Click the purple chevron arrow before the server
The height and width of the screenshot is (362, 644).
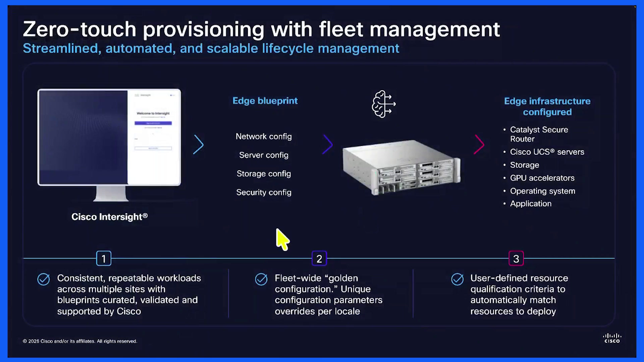327,144
